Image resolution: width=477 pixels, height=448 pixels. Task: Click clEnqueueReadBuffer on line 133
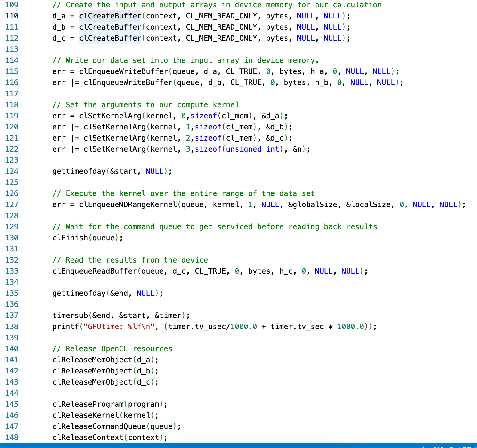(95, 271)
